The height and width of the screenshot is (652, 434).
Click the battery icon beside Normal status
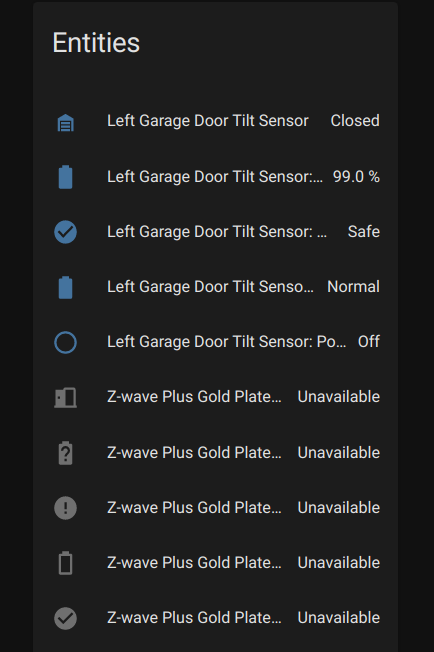(65, 287)
